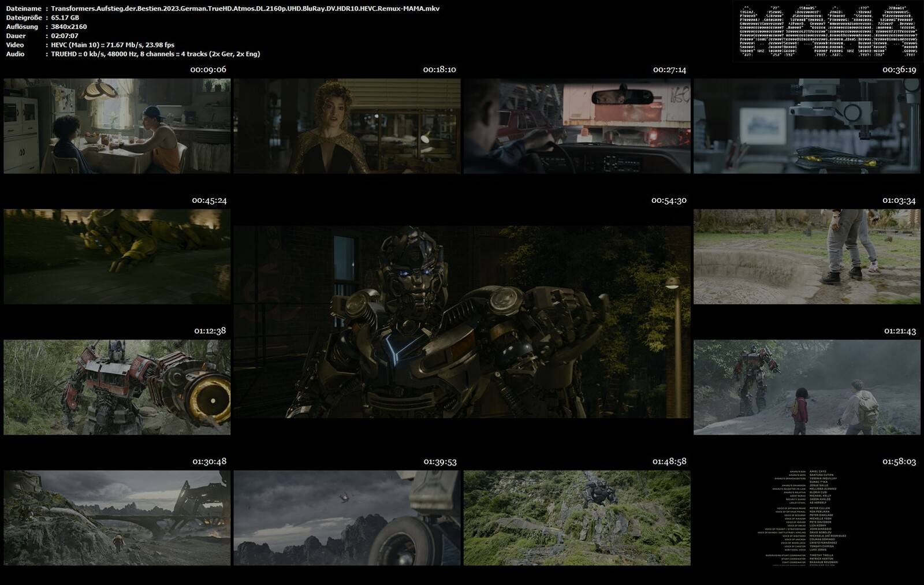
Task: Click the thumbnail at timestamp 01:30:48
Action: pos(117,517)
